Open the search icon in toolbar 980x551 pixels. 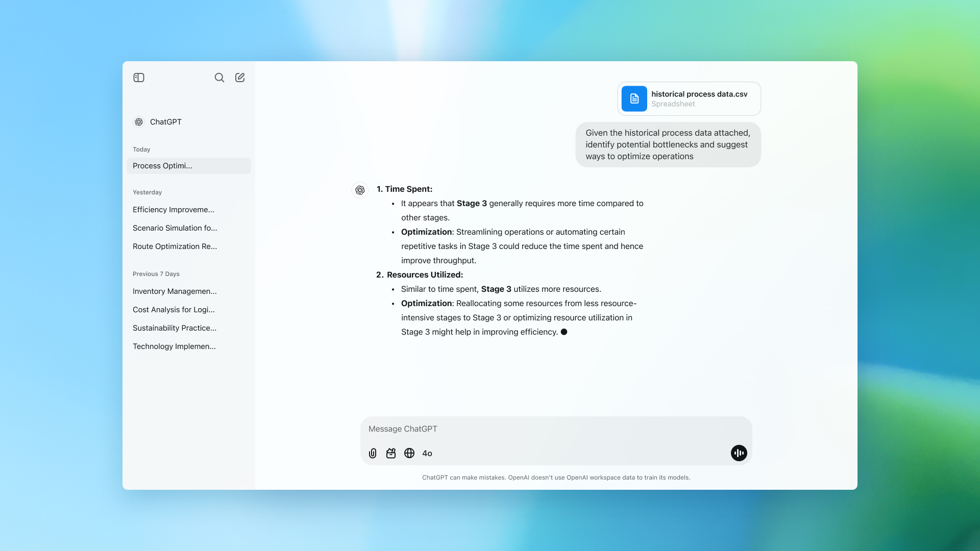point(219,78)
